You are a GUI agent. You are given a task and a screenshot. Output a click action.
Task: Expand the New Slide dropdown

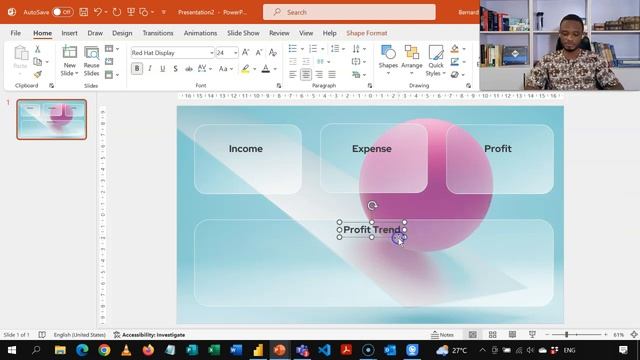click(69, 73)
